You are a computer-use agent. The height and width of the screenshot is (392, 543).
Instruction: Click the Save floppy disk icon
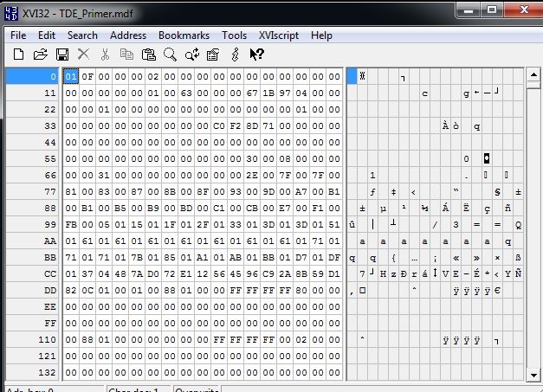coord(61,54)
